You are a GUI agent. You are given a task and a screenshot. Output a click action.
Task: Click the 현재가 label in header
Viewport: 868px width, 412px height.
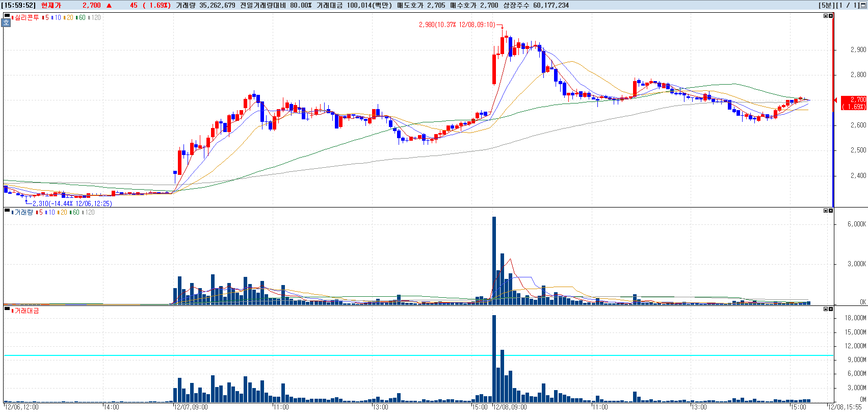(x=51, y=5)
